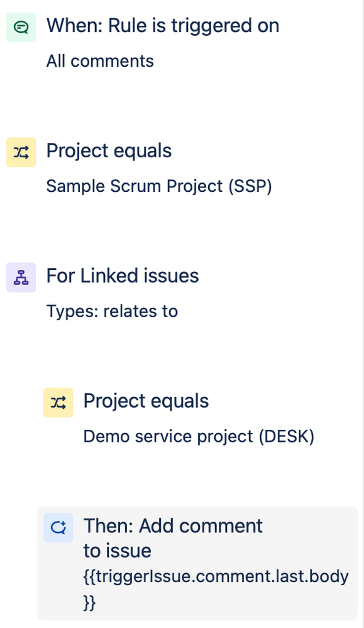Click the nested Project equals condition icon

click(x=58, y=401)
